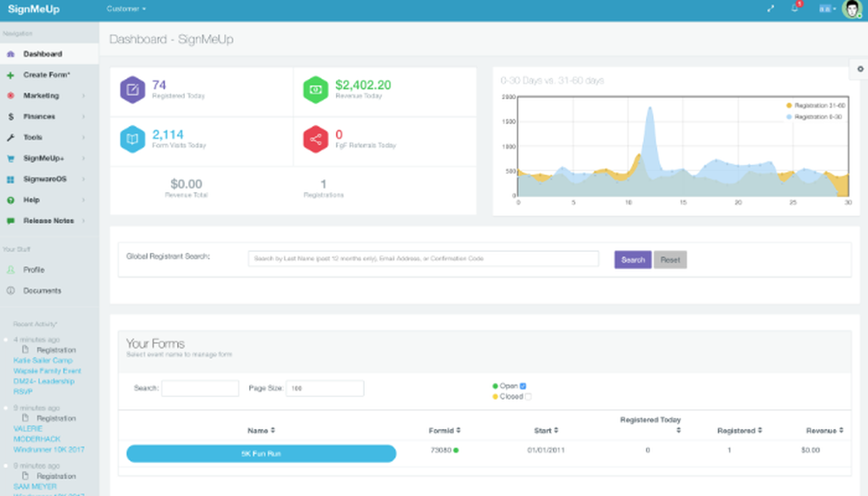
Task: Sort by Registered Today column
Action: click(x=650, y=425)
